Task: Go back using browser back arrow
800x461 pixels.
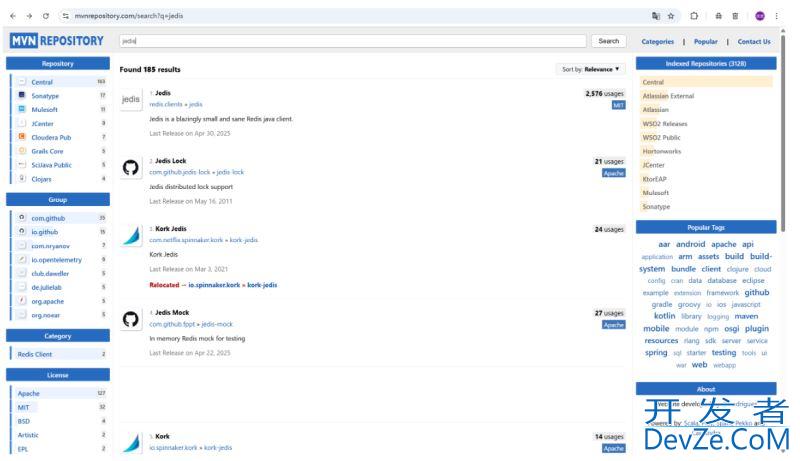Action: (x=13, y=16)
